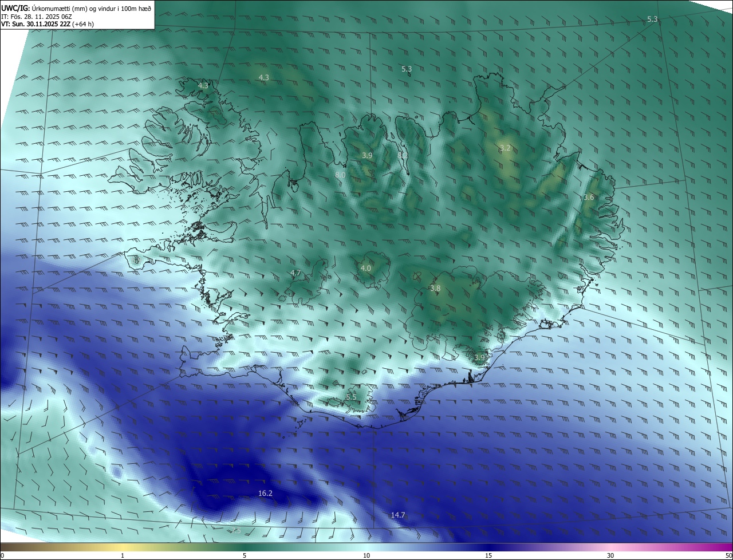Click the valid time line 'VT: Sun. 30.11.2025 22Z (+64 h)'
The image size is (733, 560).
(47, 25)
